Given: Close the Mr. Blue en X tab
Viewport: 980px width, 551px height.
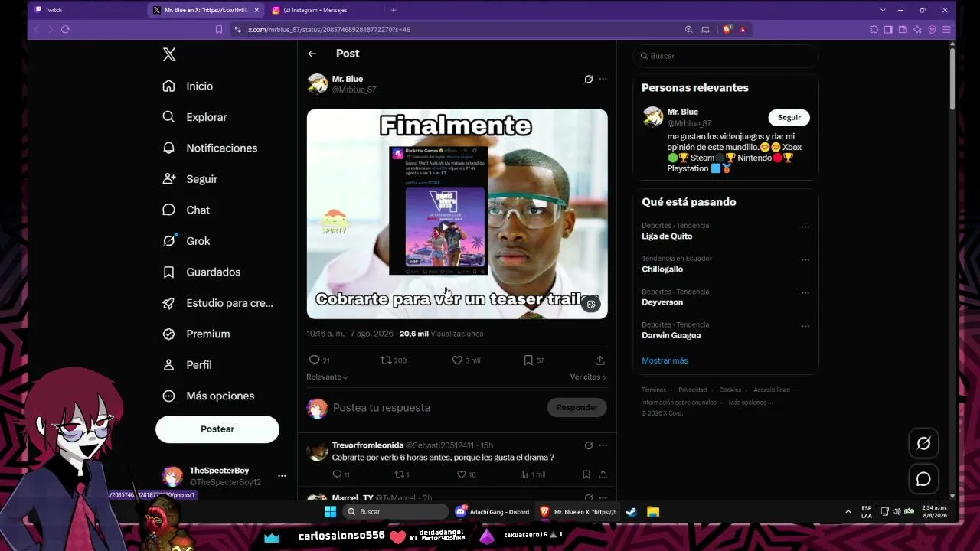Looking at the screenshot, I should pyautogui.click(x=256, y=10).
